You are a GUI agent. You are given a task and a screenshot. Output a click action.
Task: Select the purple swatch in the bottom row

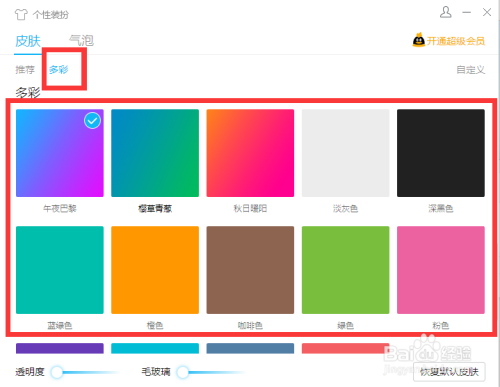[x=60, y=348]
